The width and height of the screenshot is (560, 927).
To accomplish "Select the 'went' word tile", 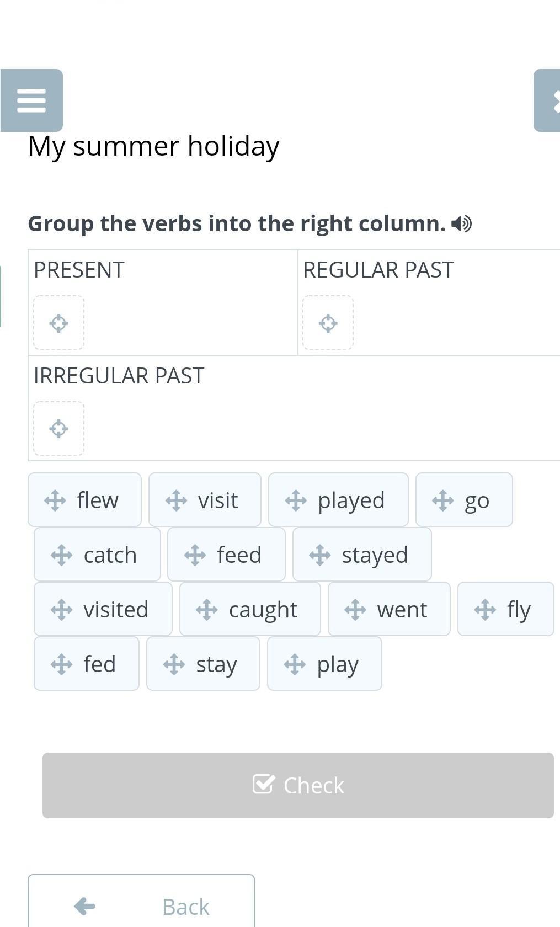I will click(x=389, y=609).
